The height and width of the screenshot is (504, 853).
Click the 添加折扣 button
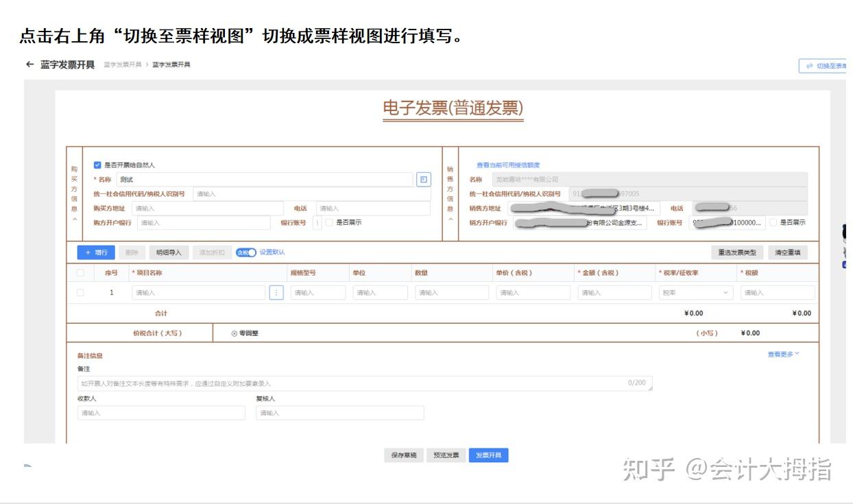click(x=212, y=252)
